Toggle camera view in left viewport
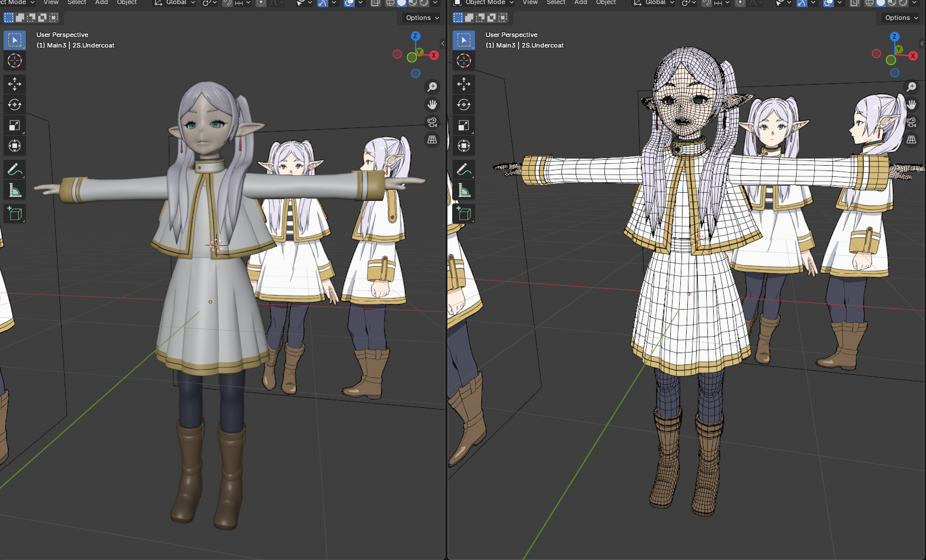 click(432, 122)
